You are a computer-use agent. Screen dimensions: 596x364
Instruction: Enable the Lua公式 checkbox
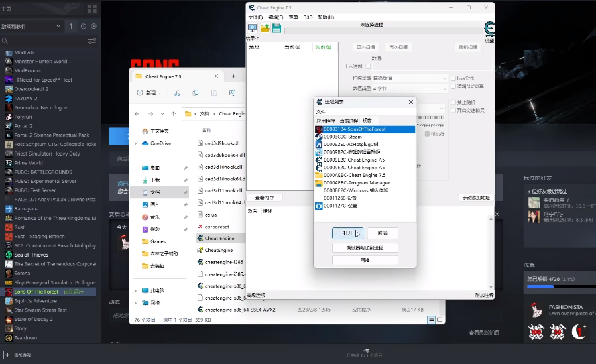pyautogui.click(x=453, y=78)
